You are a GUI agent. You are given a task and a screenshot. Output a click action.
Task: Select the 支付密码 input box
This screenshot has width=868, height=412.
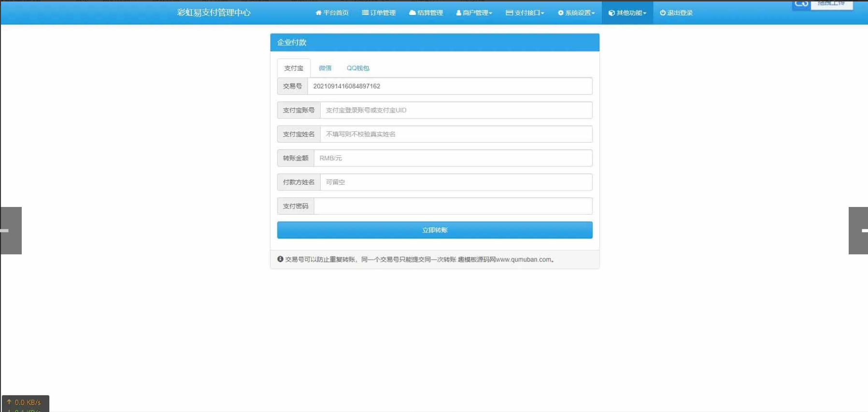(453, 206)
